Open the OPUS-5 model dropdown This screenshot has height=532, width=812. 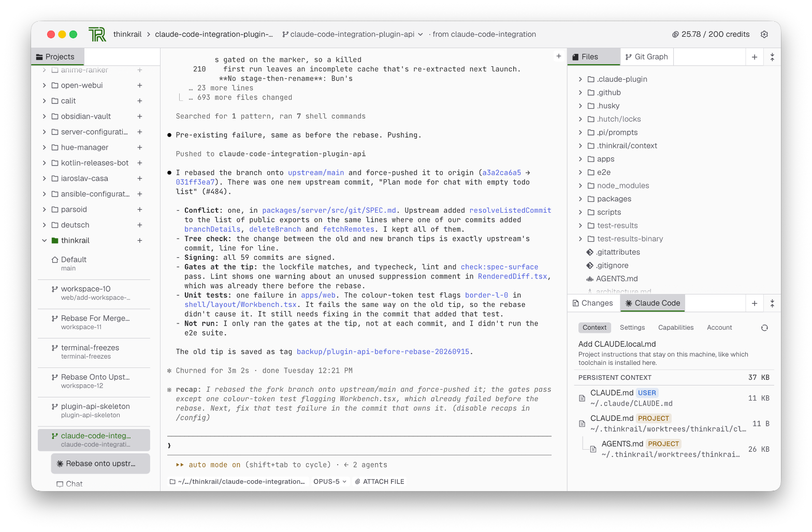pos(330,482)
